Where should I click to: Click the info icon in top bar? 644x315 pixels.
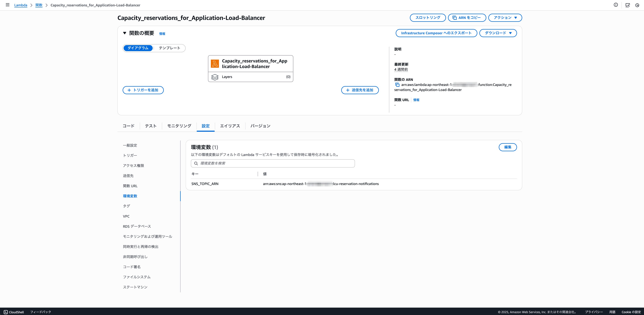[616, 5]
